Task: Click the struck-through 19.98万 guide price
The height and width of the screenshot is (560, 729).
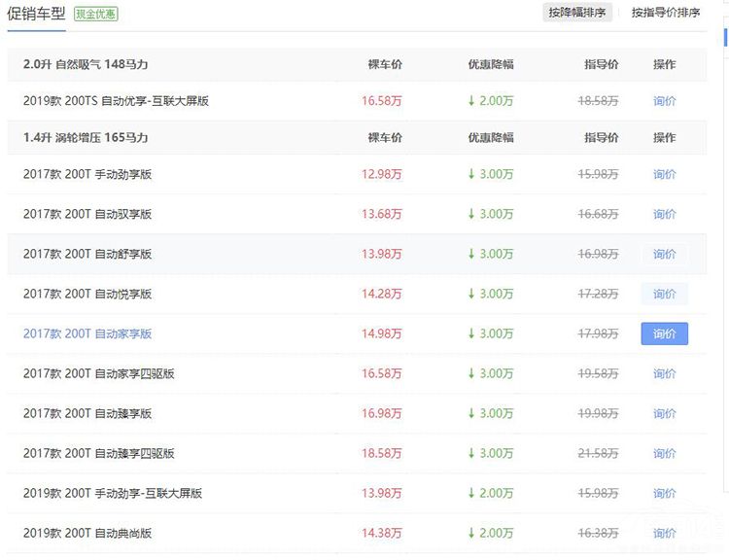Action: click(x=599, y=414)
